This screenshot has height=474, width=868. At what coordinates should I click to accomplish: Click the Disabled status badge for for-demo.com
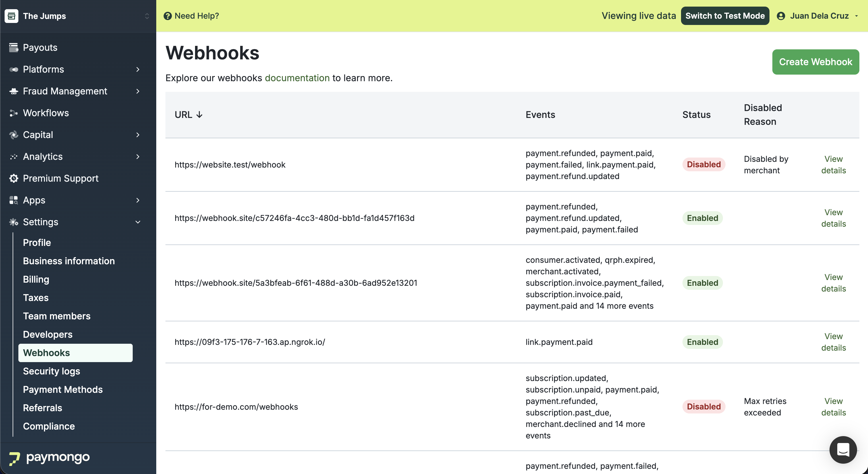704,407
